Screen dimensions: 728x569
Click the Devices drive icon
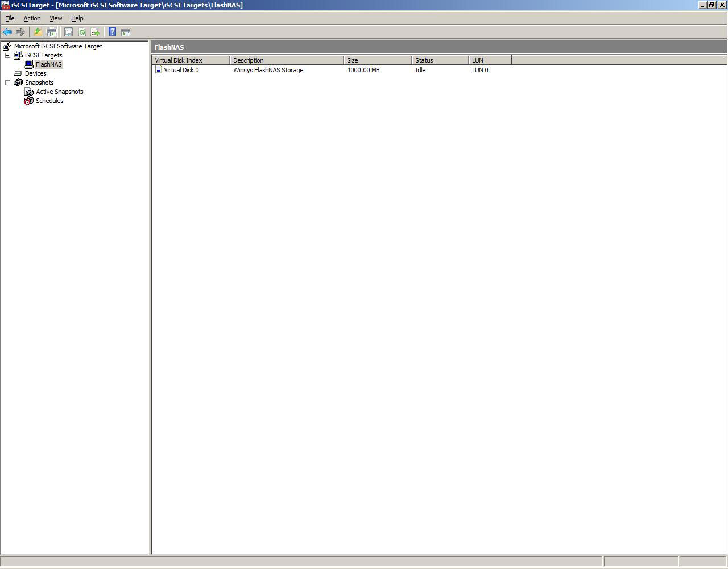(18, 73)
